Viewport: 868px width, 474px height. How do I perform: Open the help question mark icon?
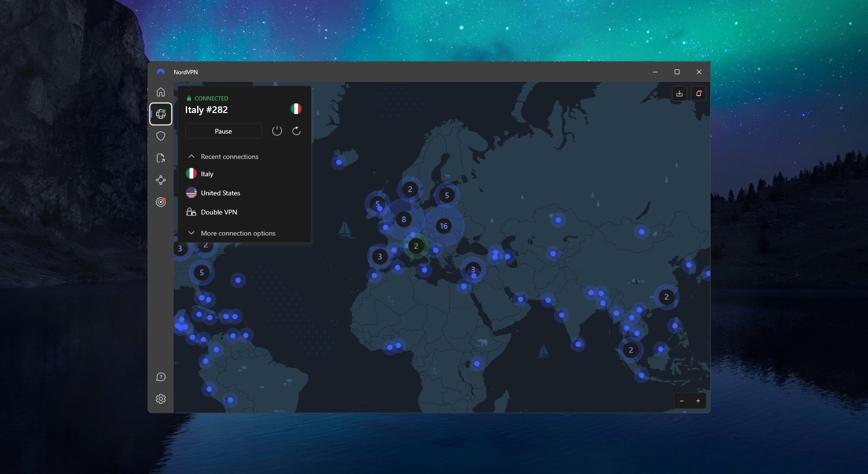pos(161,377)
